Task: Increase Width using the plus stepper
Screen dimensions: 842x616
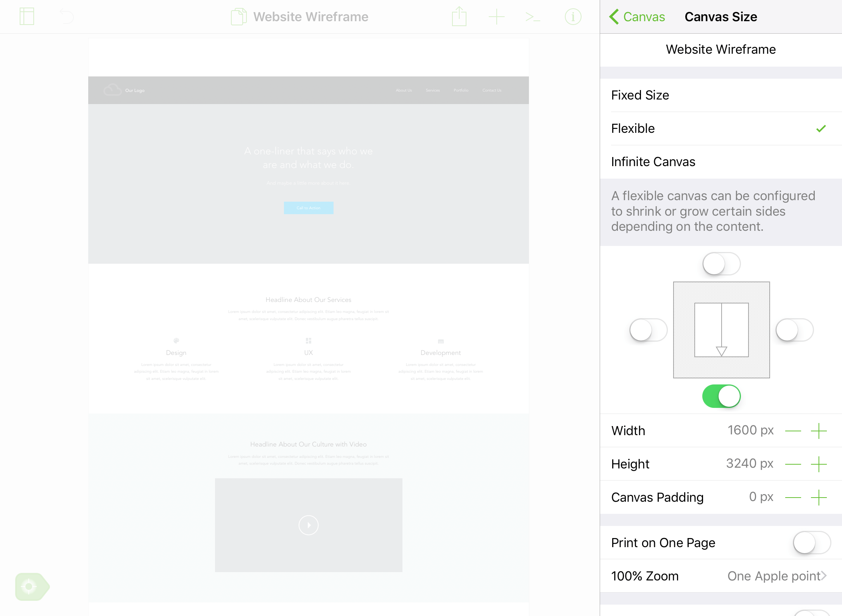Action: [x=819, y=431]
